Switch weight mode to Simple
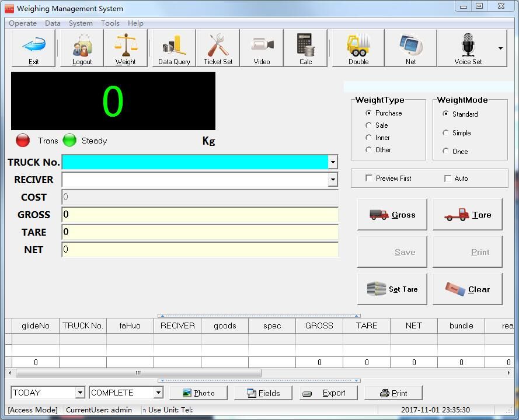 445,133
